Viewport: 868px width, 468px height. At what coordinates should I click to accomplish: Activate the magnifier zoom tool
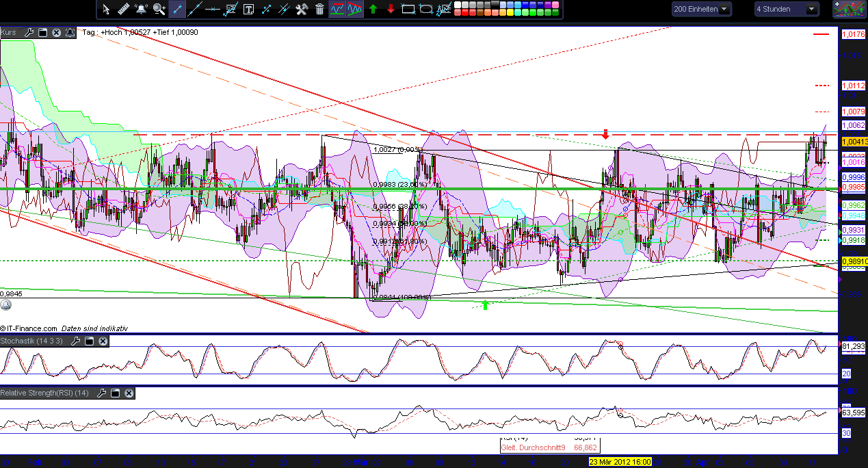tap(159, 9)
